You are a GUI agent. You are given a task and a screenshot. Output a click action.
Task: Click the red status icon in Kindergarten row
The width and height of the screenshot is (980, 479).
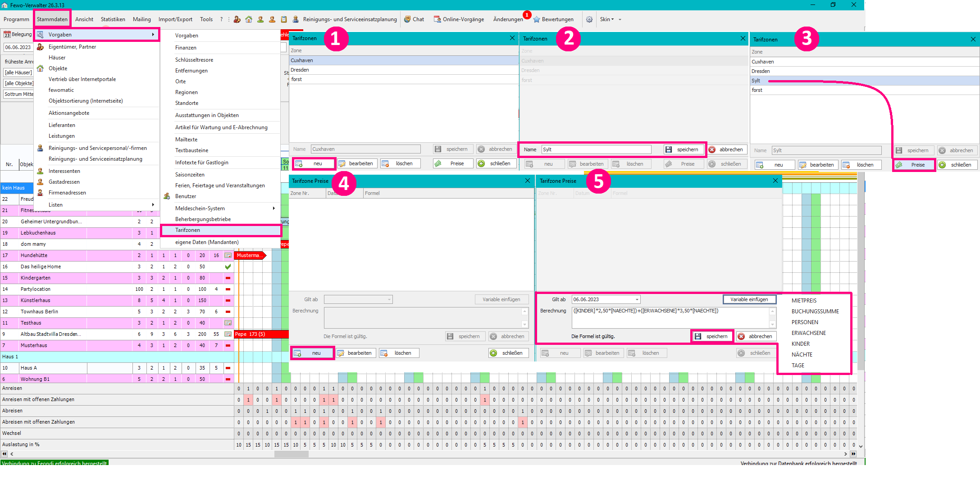coord(228,278)
